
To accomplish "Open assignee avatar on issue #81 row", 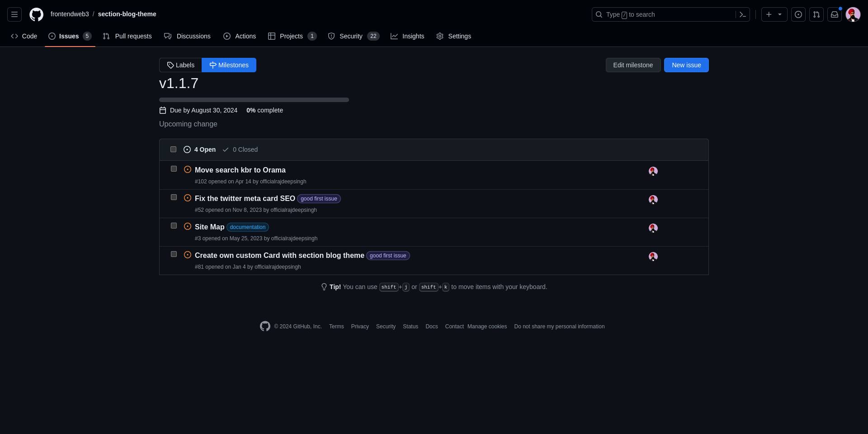I will coord(653,256).
